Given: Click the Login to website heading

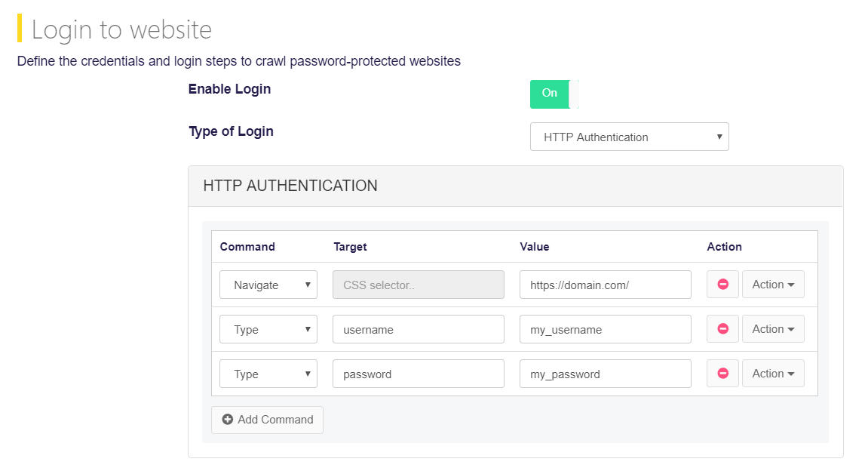Looking at the screenshot, I should 121,29.
